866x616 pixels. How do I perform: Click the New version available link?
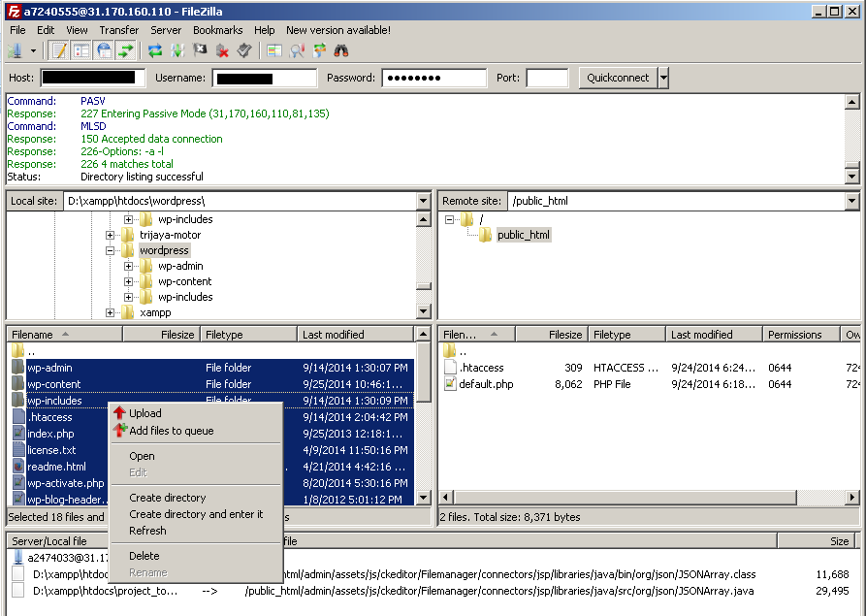point(337,30)
